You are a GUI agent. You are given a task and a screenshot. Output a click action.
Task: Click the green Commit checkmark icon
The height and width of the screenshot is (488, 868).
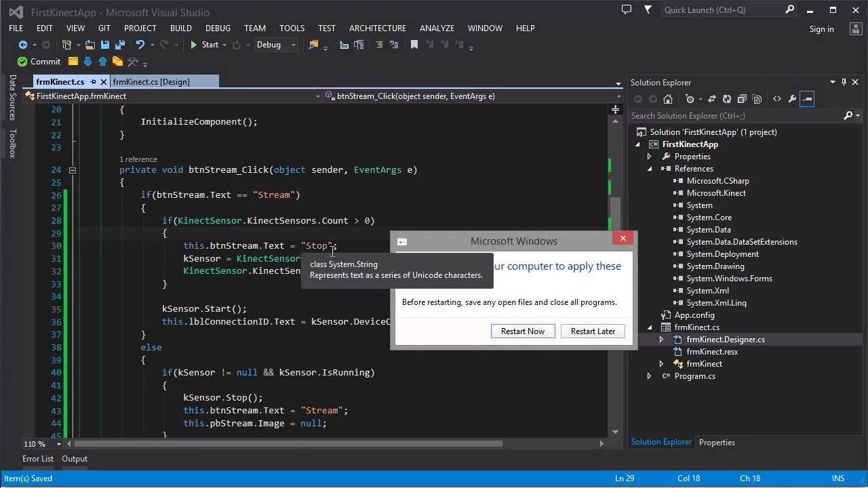22,62
